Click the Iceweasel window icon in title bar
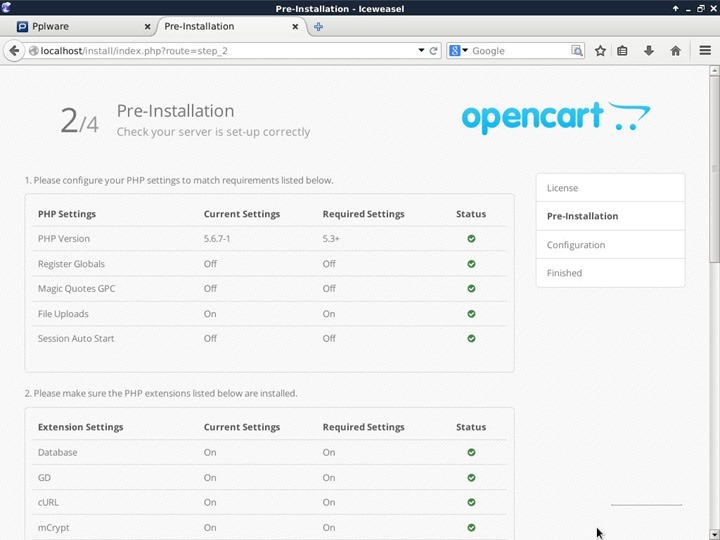Image resolution: width=720 pixels, height=540 pixels. [6, 7]
